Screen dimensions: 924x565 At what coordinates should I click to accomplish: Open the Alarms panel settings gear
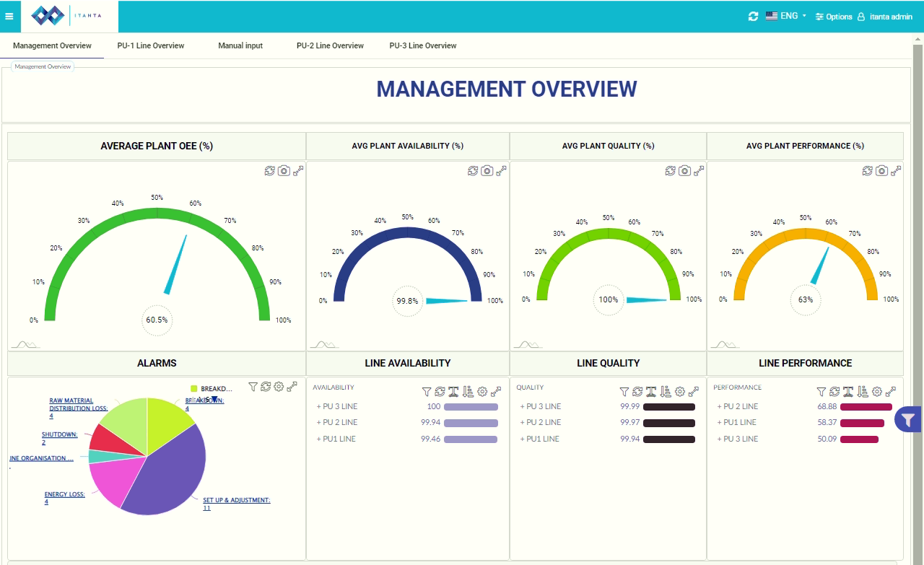point(279,387)
